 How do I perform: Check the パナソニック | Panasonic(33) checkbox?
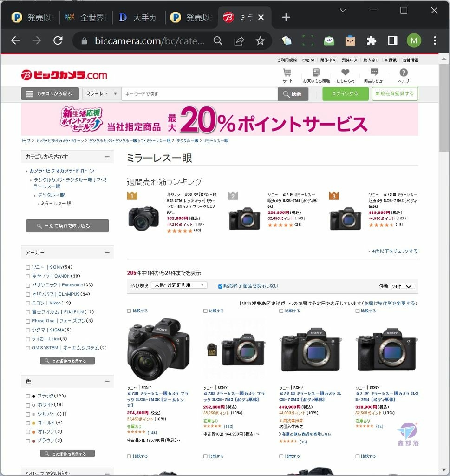pos(28,285)
